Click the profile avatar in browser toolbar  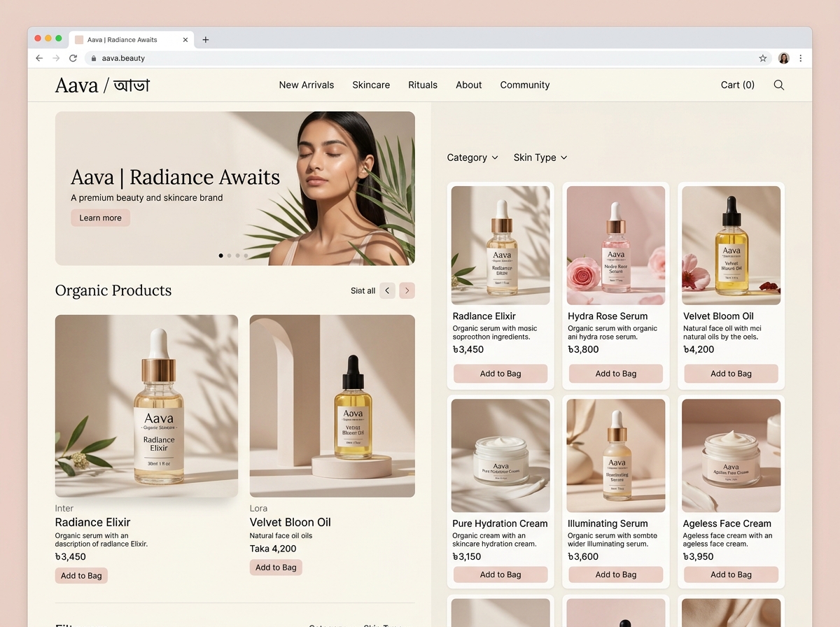click(784, 58)
